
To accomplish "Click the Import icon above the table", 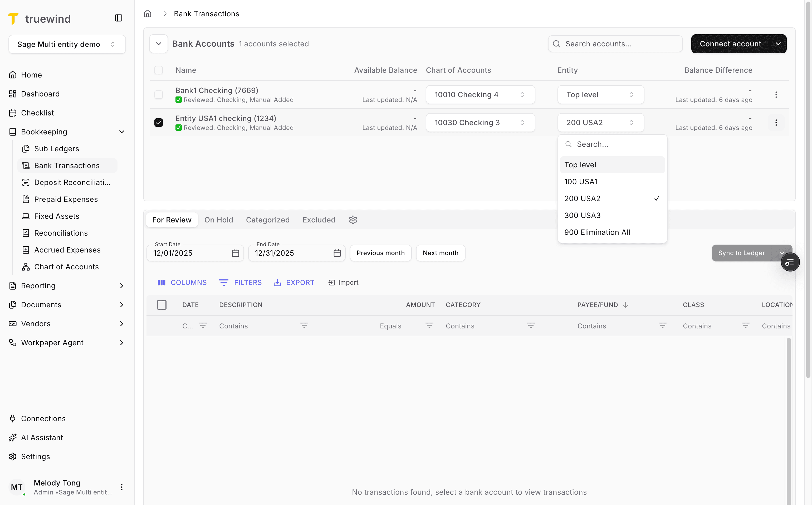I will click(331, 282).
